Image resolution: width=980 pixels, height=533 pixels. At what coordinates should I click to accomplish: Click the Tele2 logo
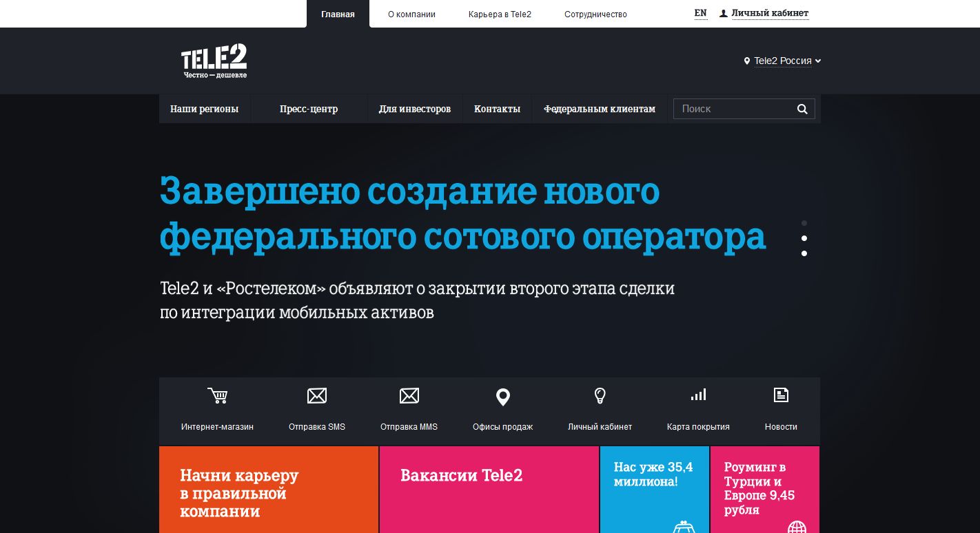214,61
